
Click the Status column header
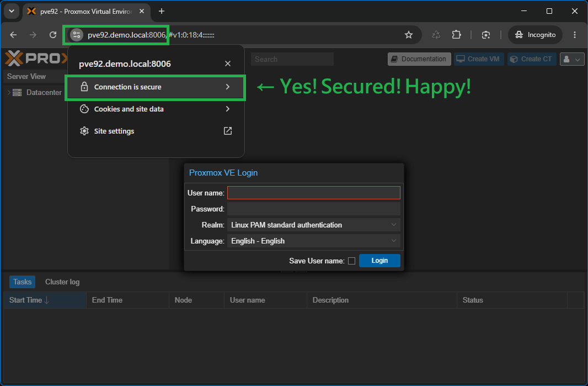pyautogui.click(x=512, y=300)
